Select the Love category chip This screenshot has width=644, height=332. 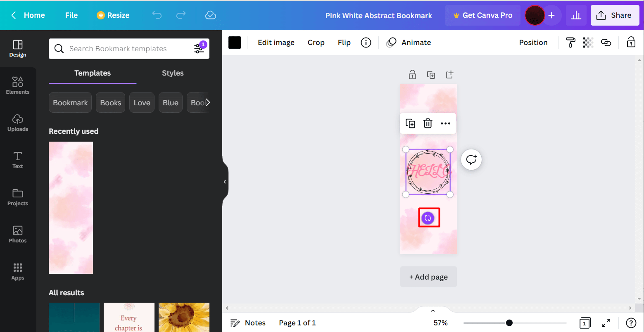(142, 103)
